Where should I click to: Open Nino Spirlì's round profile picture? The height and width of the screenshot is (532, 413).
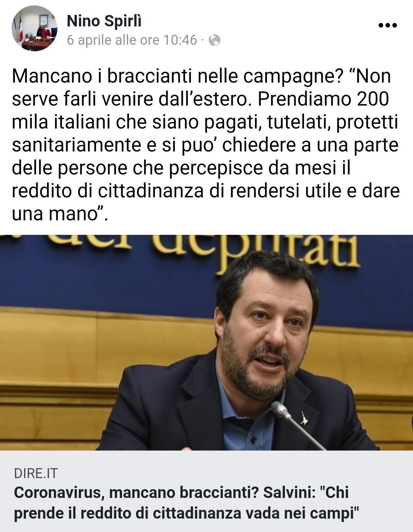(x=34, y=29)
